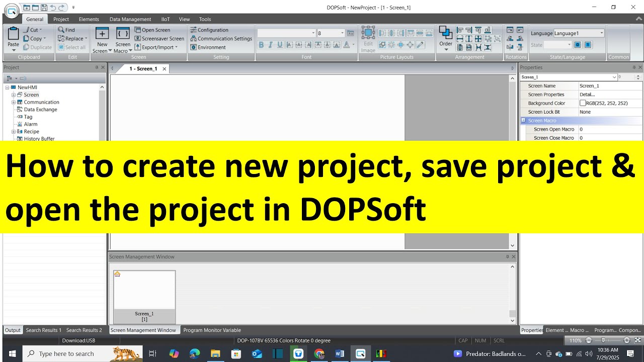This screenshot has height=362, width=644.
Task: Create a New Screen
Action: (x=102, y=40)
